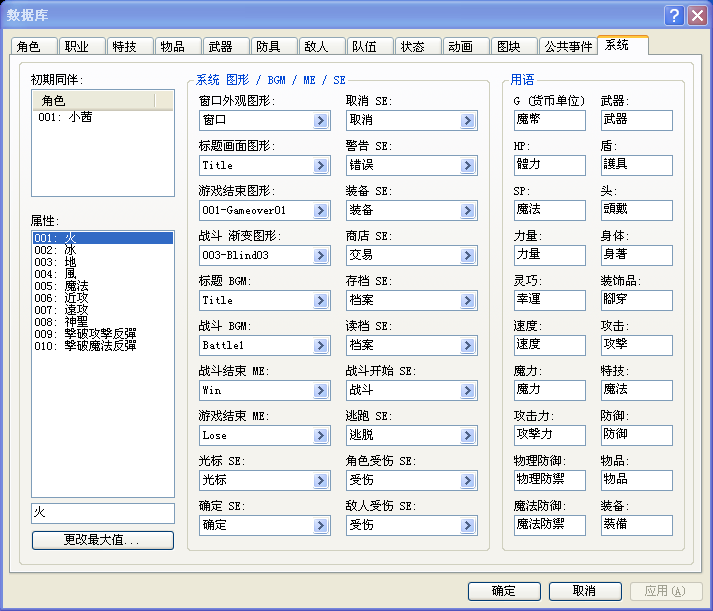Switch to the 特技 (Skills) tab

[x=130, y=46]
